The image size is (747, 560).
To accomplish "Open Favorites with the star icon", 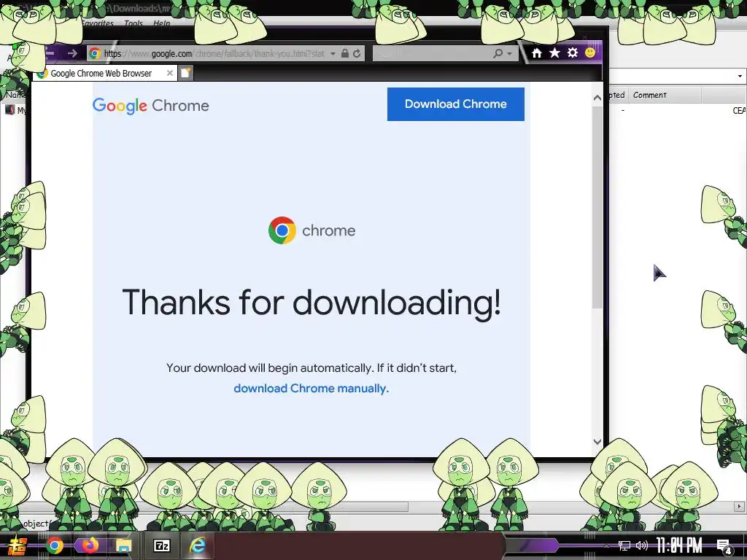I will 554,52.
